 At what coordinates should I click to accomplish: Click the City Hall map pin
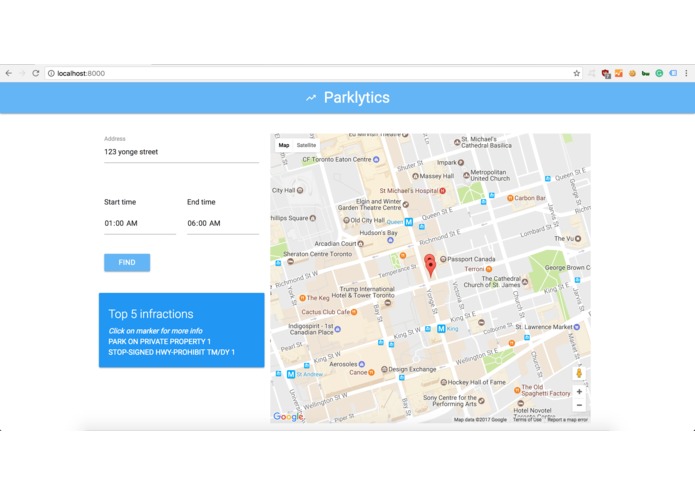(x=300, y=191)
